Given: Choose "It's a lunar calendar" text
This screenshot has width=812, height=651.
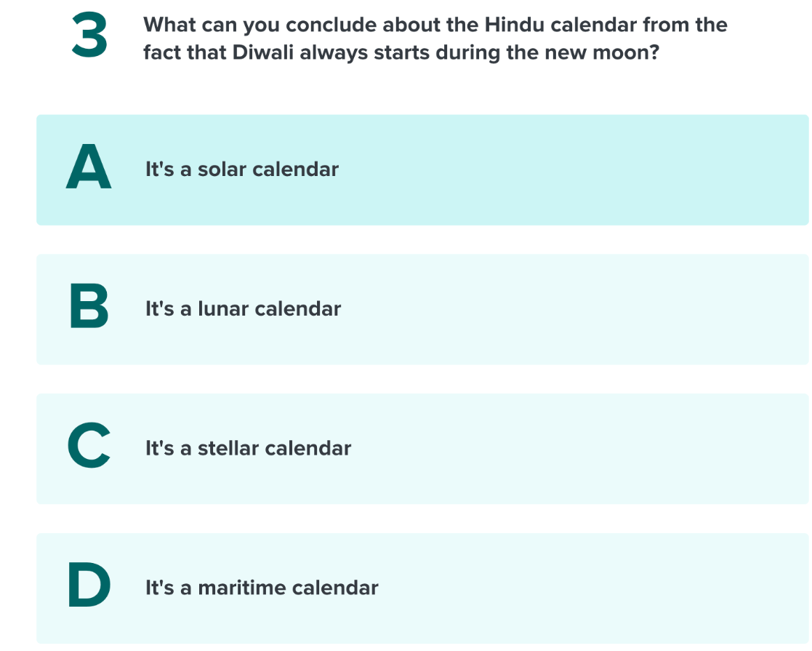Looking at the screenshot, I should click(x=243, y=309).
